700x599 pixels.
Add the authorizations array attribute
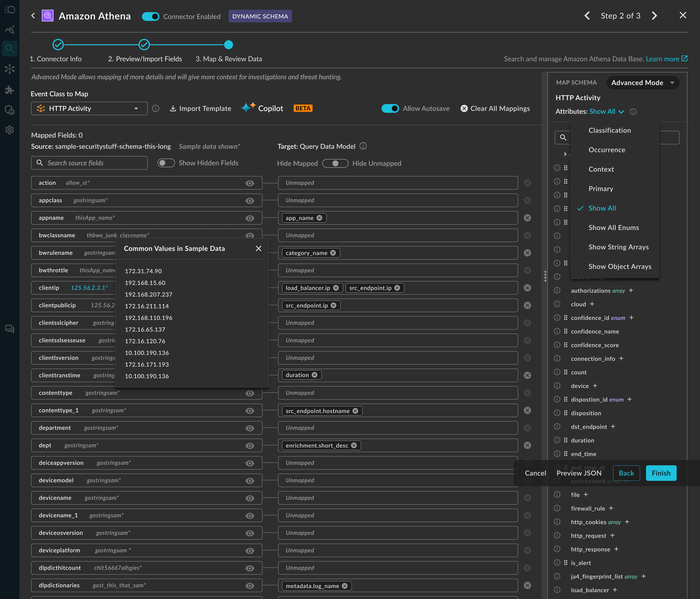(x=631, y=291)
